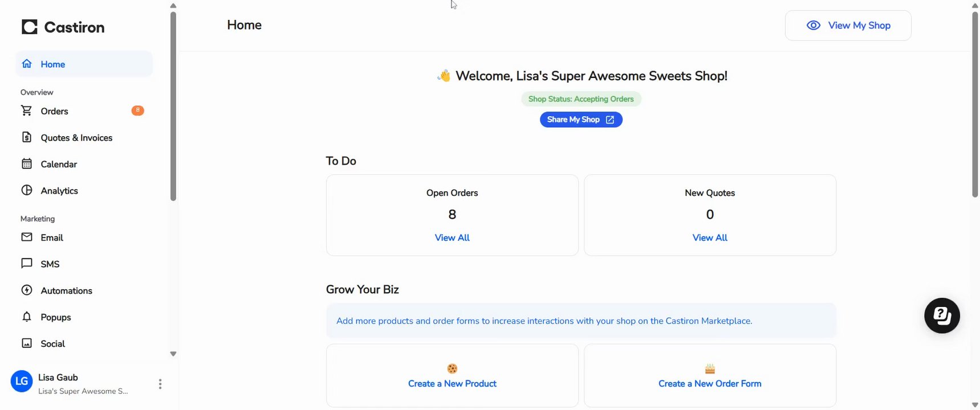Viewport: 980px width, 410px height.
Task: Select the Analytics pie chart icon
Action: (27, 190)
